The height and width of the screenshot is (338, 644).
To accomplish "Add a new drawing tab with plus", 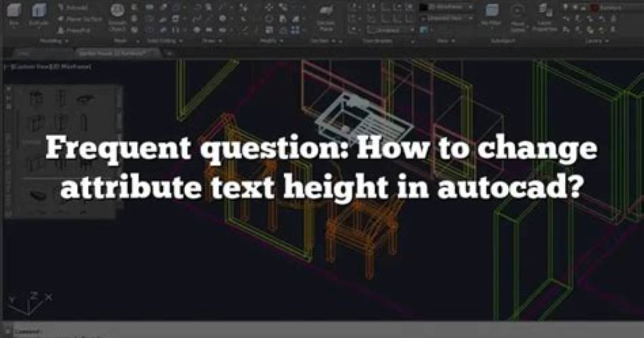I will pyautogui.click(x=169, y=53).
